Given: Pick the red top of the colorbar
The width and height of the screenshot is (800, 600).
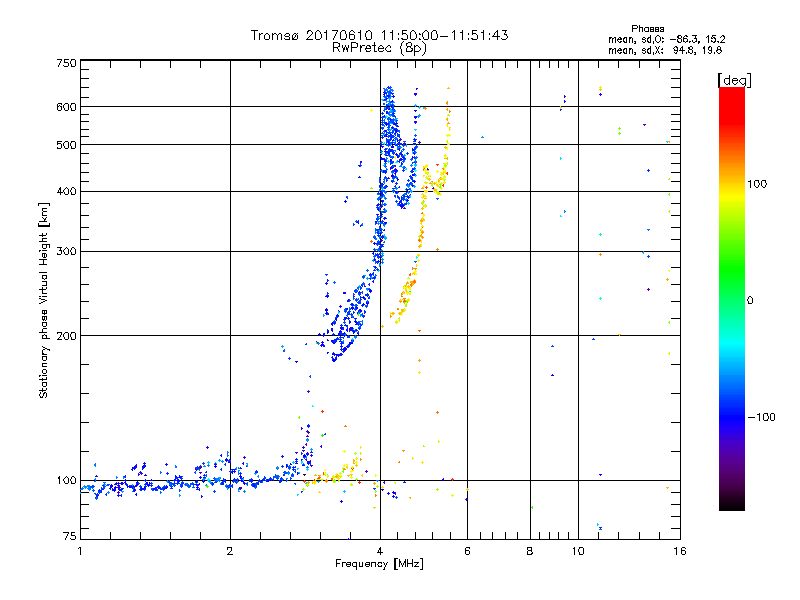Looking at the screenshot, I should coord(731,93).
